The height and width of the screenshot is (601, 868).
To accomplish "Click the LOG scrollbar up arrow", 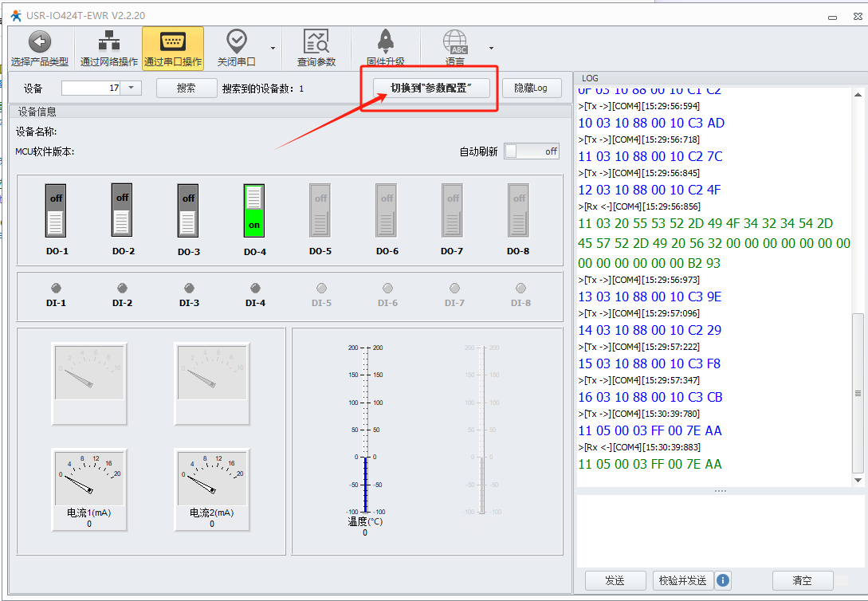I will [858, 95].
